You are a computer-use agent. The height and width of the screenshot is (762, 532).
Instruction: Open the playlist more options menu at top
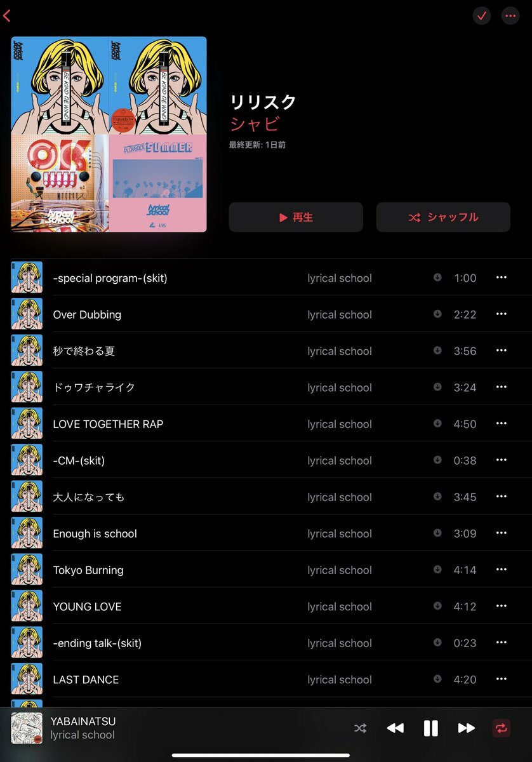[x=510, y=16]
